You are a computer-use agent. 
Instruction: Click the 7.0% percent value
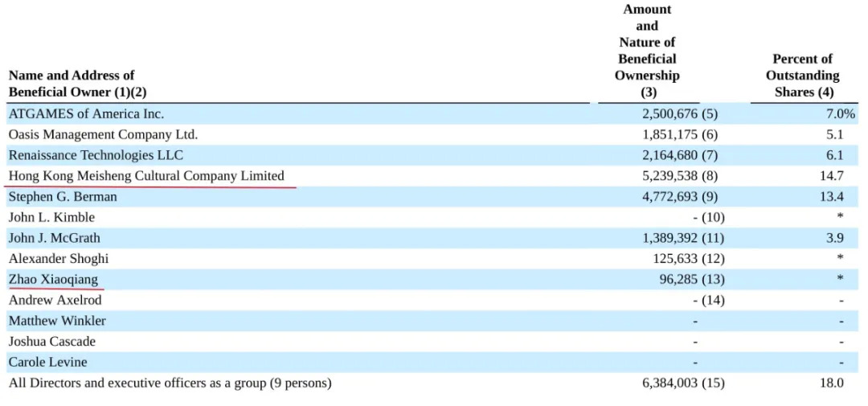pos(841,115)
